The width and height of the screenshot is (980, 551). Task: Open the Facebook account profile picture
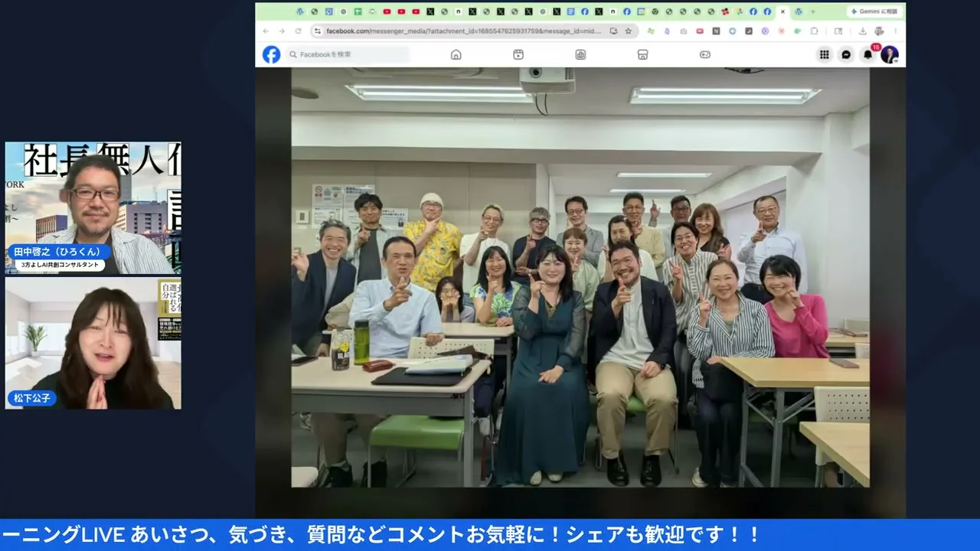coord(889,54)
